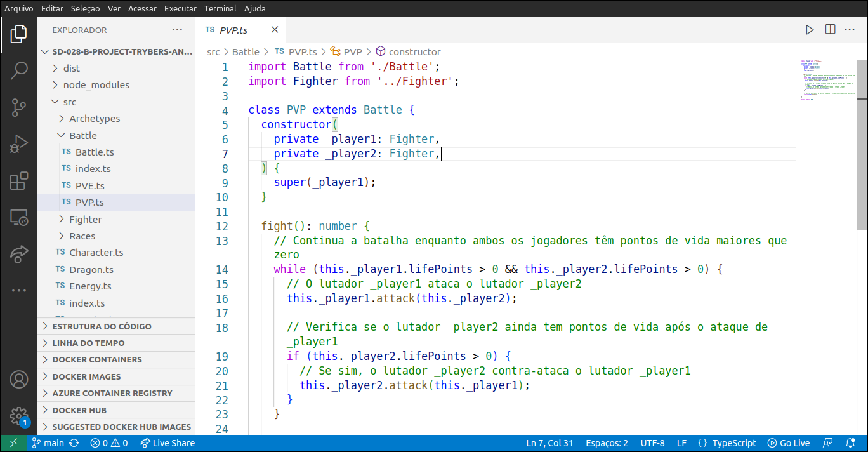Expand the node_modules folder
This screenshot has height=452, width=868.
(x=96, y=85)
